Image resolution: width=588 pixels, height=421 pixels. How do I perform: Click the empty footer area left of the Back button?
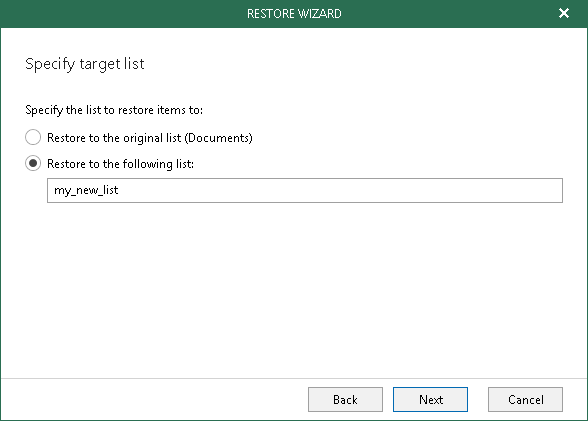coord(154,400)
